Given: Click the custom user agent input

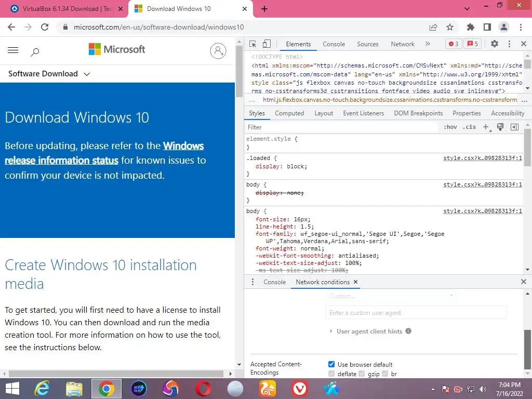Looking at the screenshot, I should point(416,312).
